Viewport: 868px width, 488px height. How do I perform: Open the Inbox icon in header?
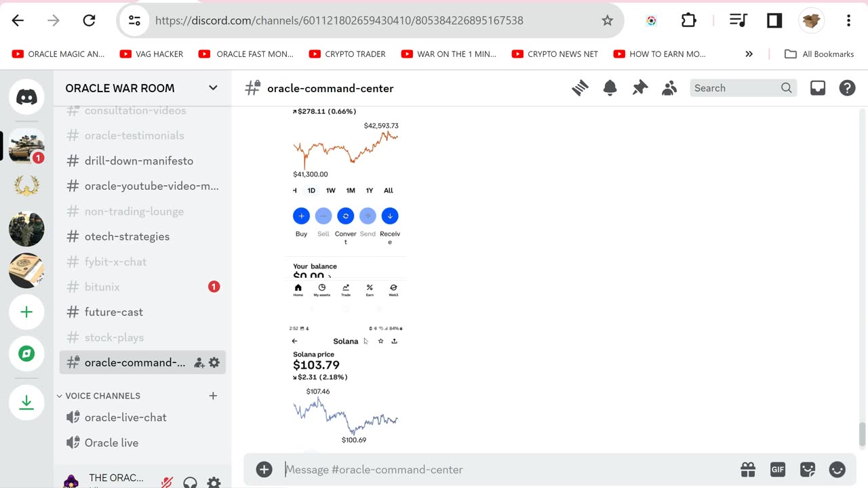(x=818, y=88)
